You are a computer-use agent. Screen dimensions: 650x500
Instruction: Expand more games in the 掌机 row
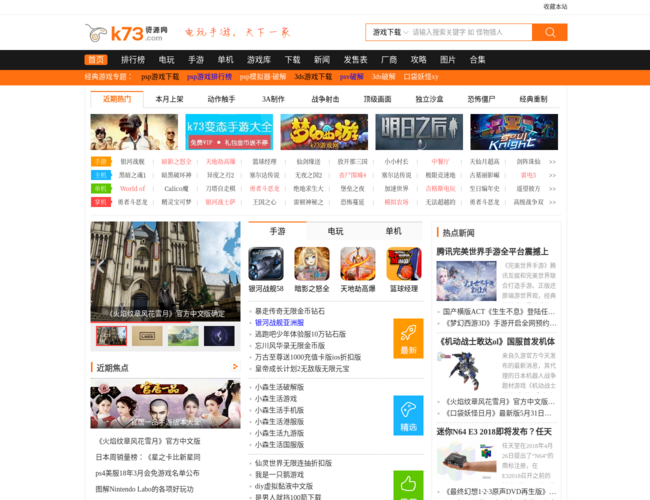(552, 202)
